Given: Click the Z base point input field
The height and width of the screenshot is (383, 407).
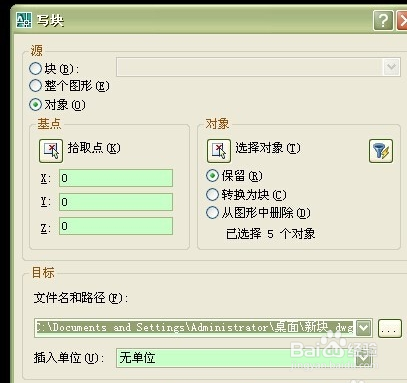Looking at the screenshot, I should click(116, 226).
